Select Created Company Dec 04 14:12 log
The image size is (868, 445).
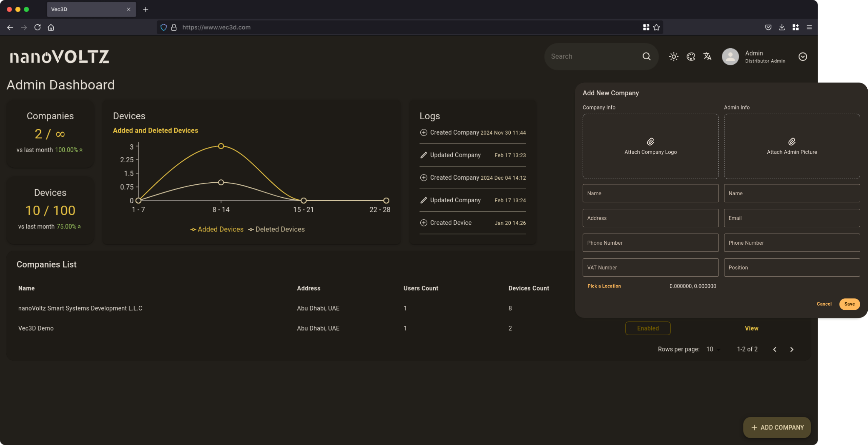pyautogui.click(x=473, y=178)
